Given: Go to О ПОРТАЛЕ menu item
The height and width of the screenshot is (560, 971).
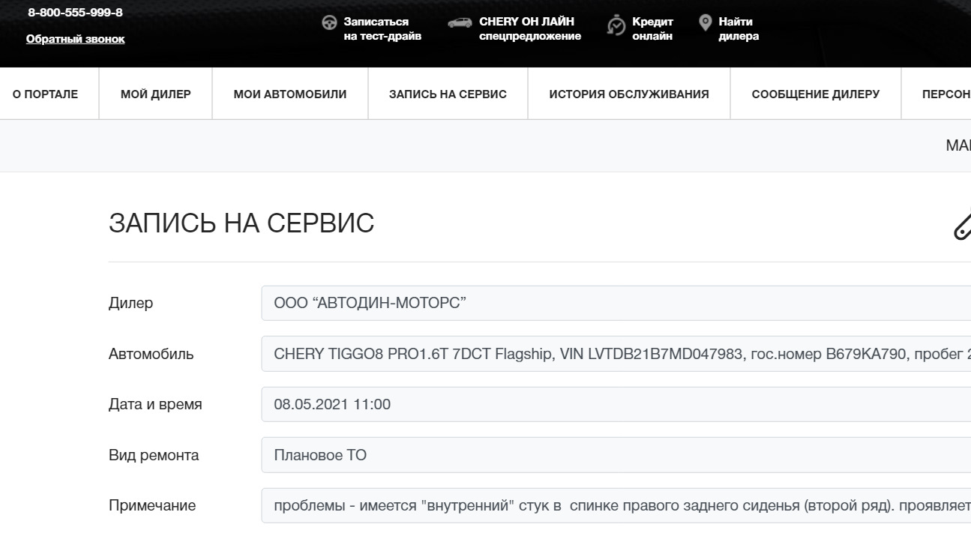Looking at the screenshot, I should click(45, 94).
